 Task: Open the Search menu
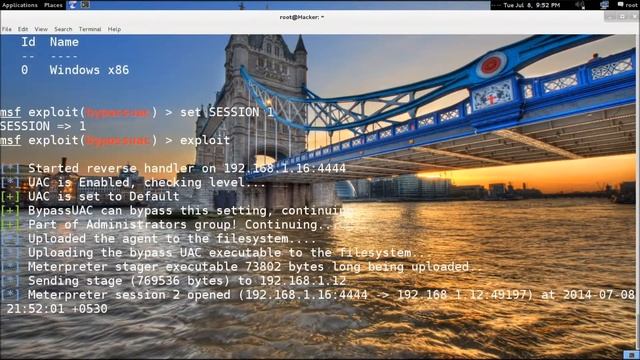pyautogui.click(x=63, y=29)
